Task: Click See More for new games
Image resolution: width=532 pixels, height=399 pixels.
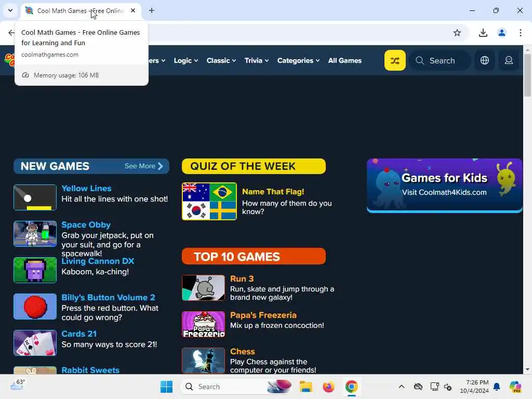Action: pyautogui.click(x=144, y=166)
